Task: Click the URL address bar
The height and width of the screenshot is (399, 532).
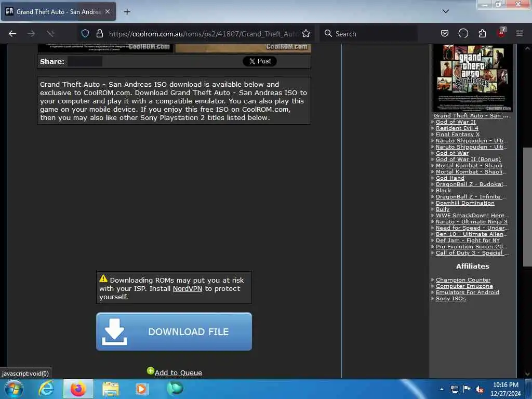Action: [x=204, y=34]
